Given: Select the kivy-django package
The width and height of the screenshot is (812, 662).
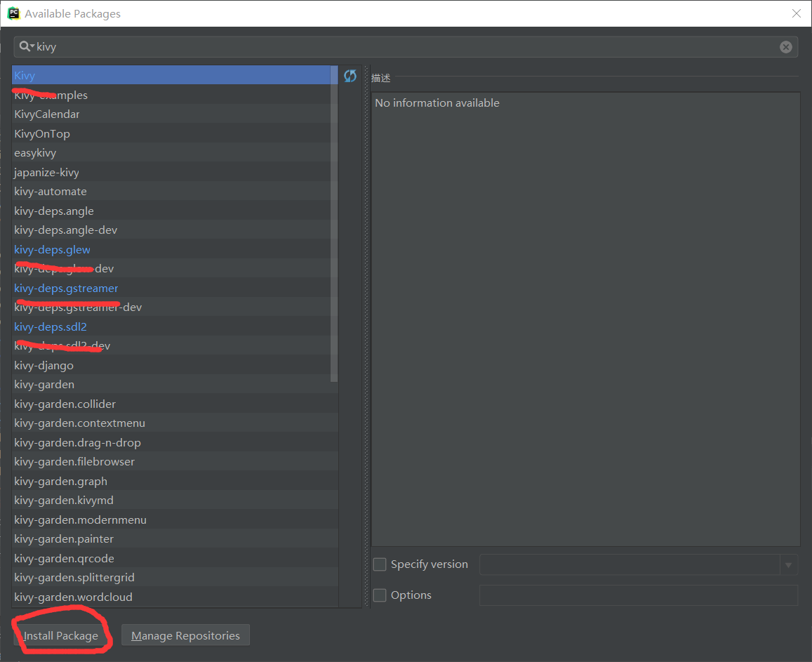Looking at the screenshot, I should point(175,365).
